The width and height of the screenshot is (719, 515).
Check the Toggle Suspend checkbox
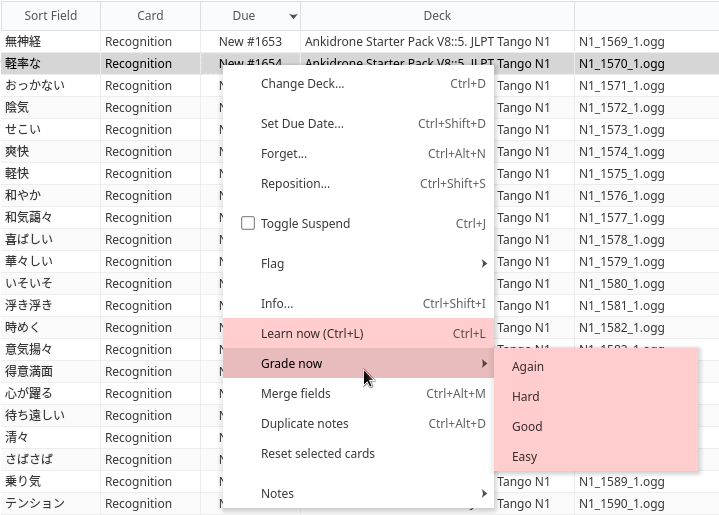tap(248, 223)
